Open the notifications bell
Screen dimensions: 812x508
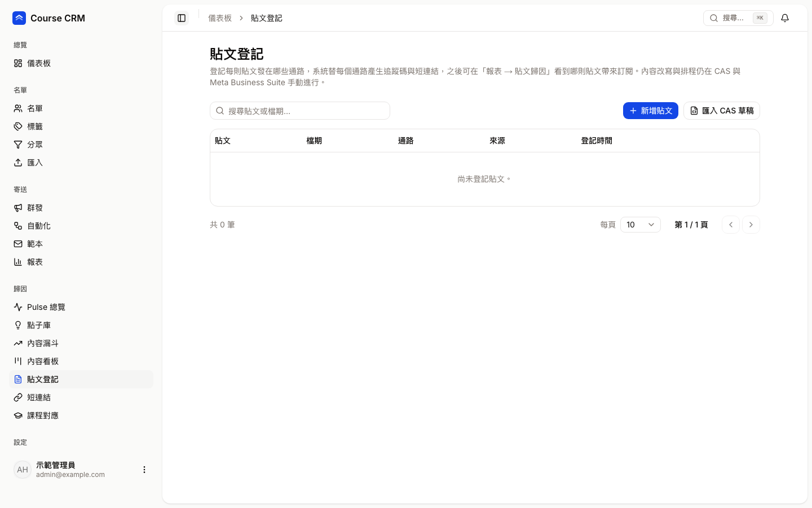tap(785, 18)
